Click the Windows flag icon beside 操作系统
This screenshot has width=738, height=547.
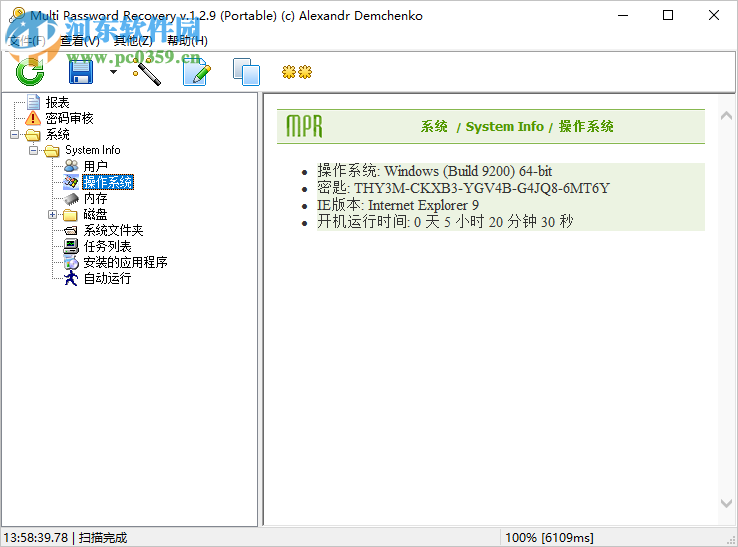pos(71,182)
